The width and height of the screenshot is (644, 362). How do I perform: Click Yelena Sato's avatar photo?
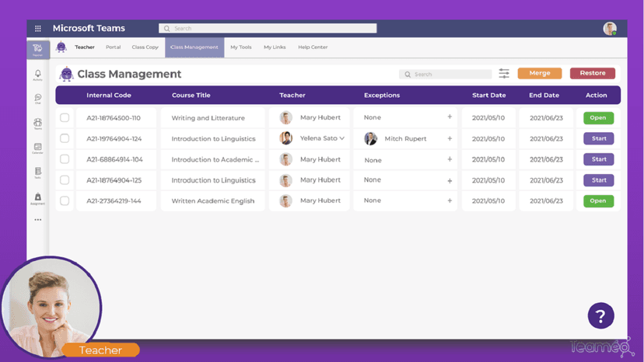(286, 138)
